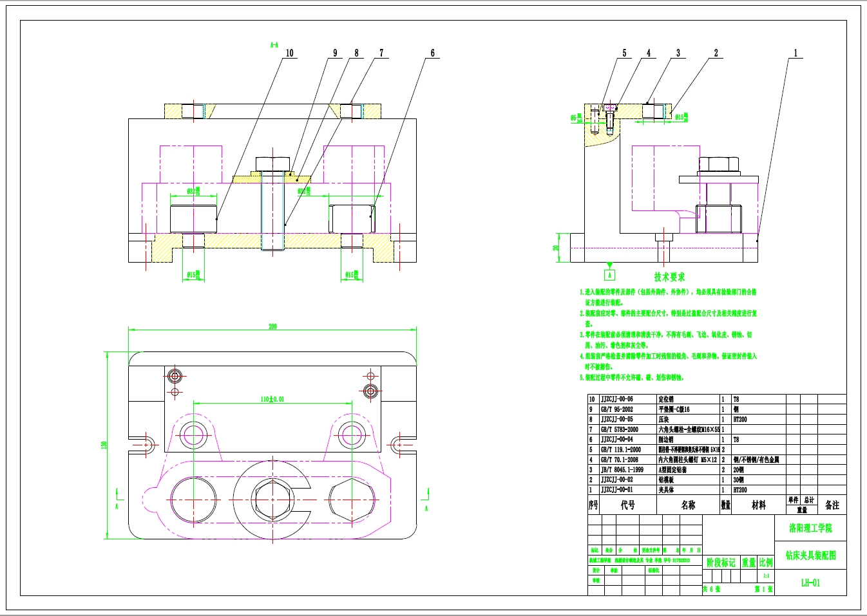Select the 备注 column header

(832, 505)
